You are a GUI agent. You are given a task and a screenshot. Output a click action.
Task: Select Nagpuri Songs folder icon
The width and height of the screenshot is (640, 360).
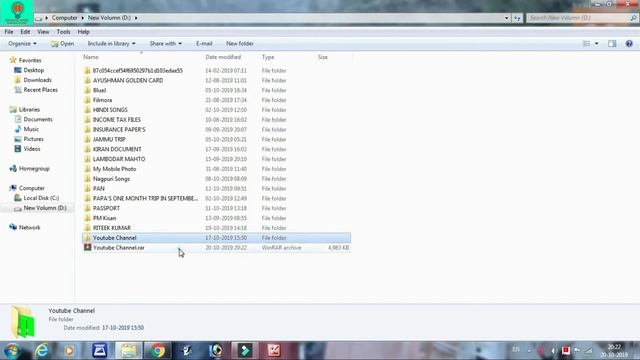click(x=87, y=179)
